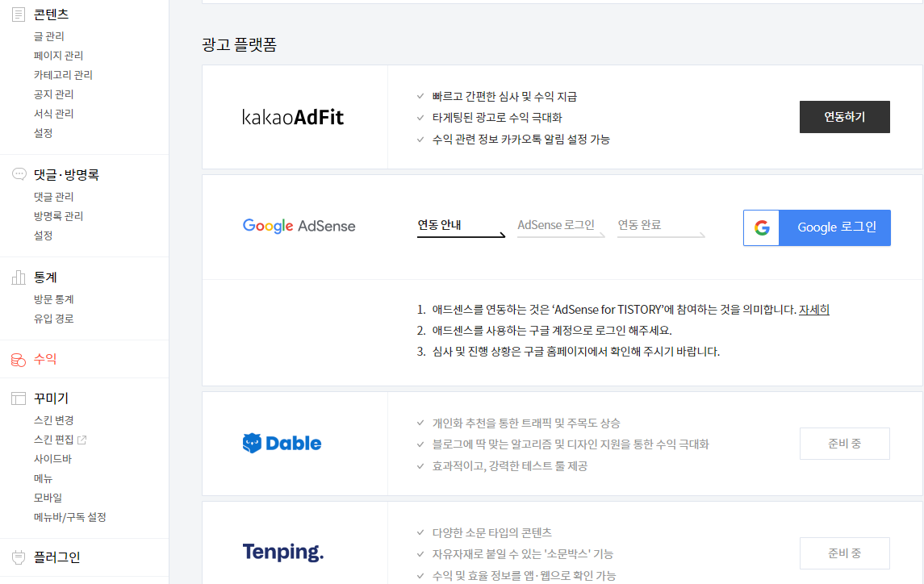View 유입 경로 statistics
Screen dimensions: 924x584
coord(53,319)
